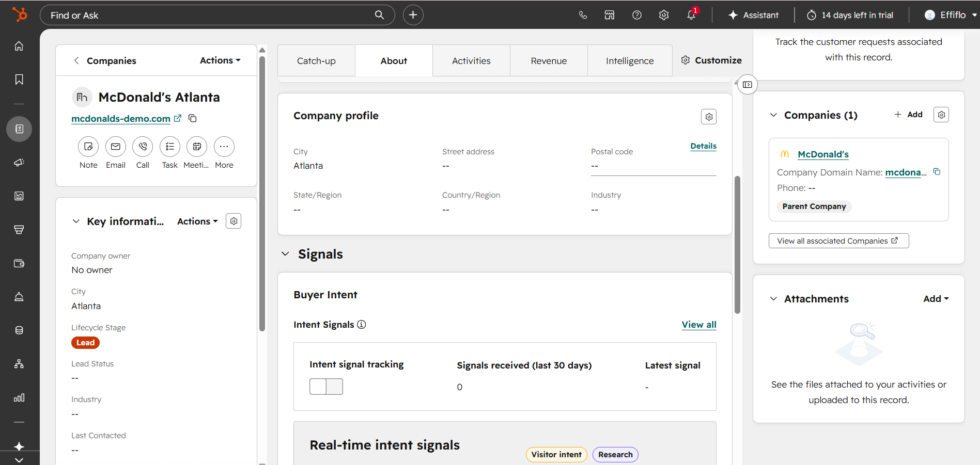Open Companies association card settings gear
Image resolution: width=980 pixels, height=465 pixels.
pos(941,115)
